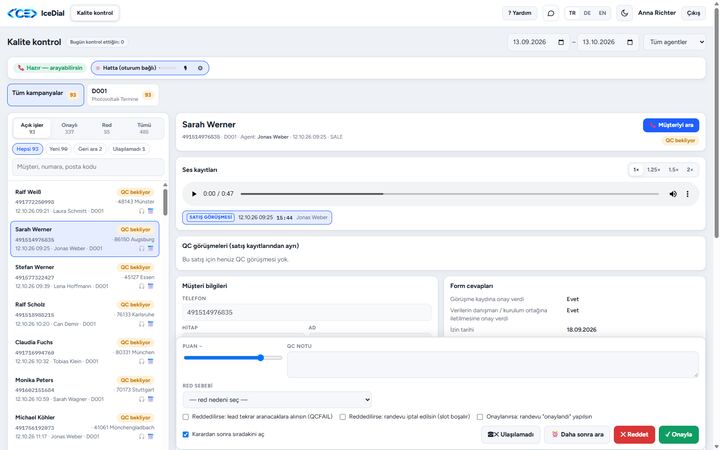This screenshot has width=720, height=450.
Task: Open 'Onaylı' tab
Action: pos(69,129)
